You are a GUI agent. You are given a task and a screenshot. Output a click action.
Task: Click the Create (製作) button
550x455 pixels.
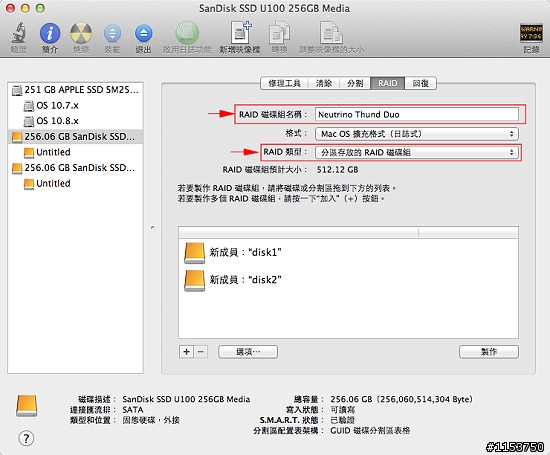point(489,352)
